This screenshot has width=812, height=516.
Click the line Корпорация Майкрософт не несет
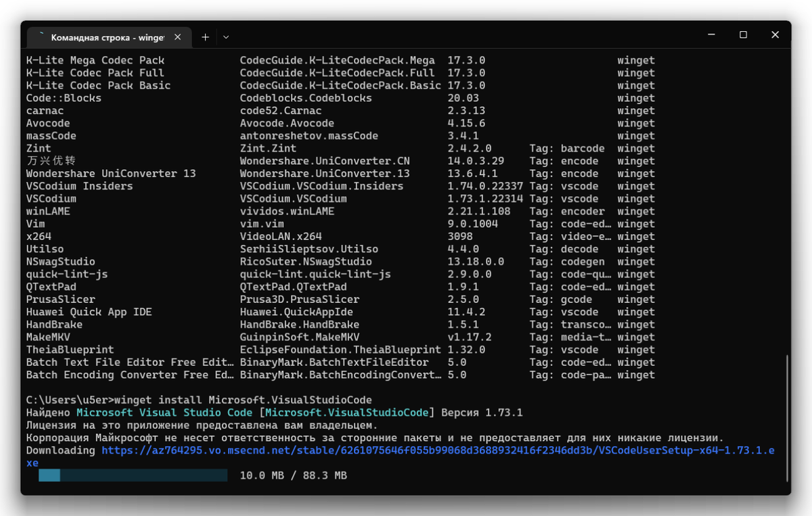coord(375,438)
